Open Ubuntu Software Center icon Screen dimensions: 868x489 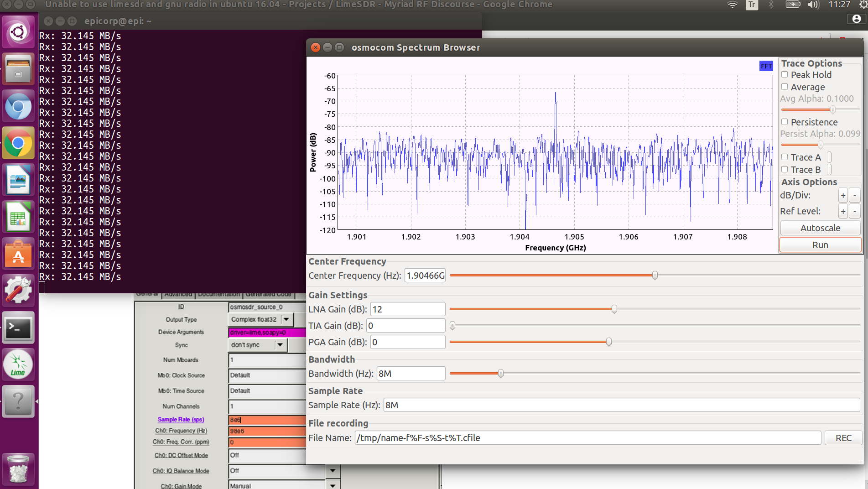coord(18,254)
